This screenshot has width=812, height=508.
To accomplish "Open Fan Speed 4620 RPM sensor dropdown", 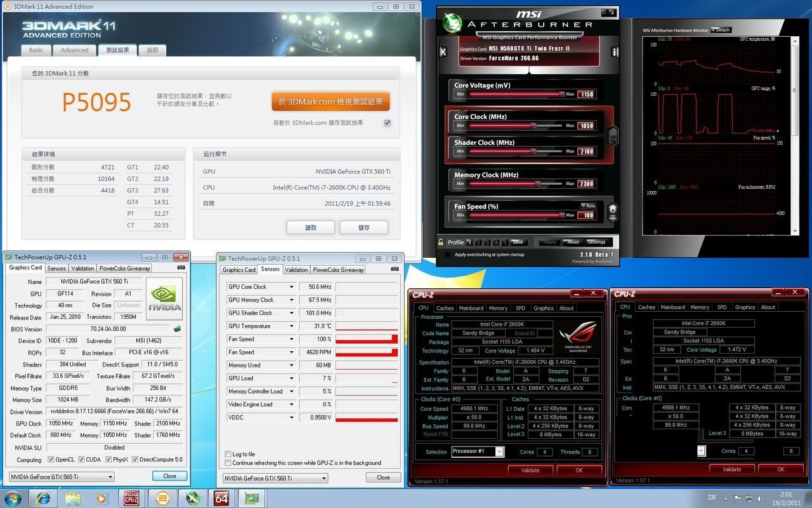I will tap(292, 352).
